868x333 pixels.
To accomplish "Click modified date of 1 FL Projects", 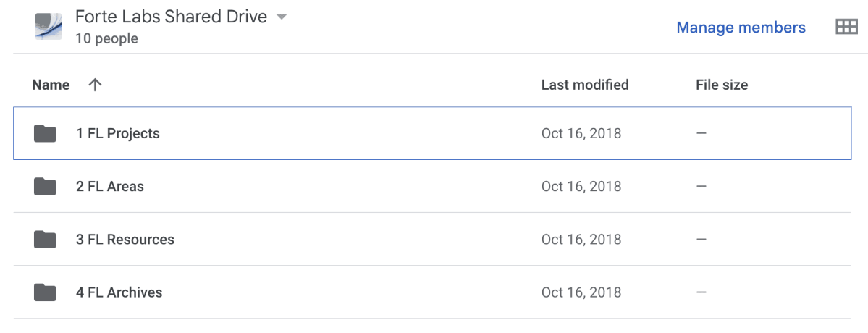I will [x=581, y=133].
